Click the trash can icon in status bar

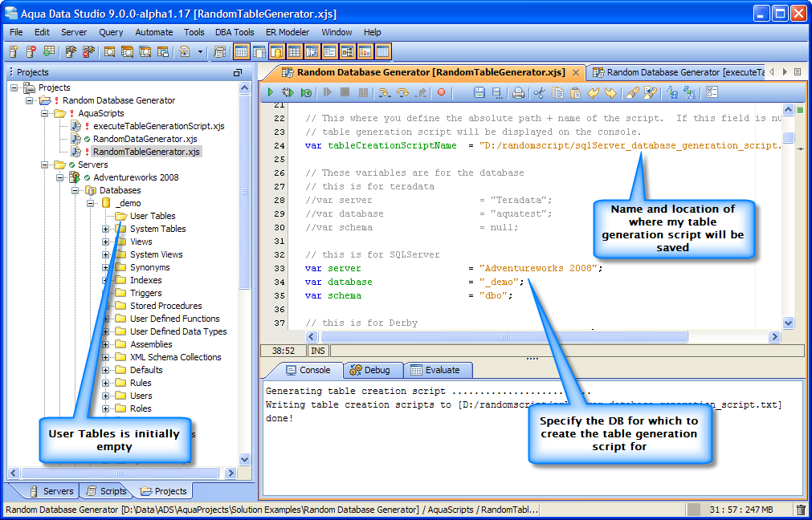pos(801,510)
